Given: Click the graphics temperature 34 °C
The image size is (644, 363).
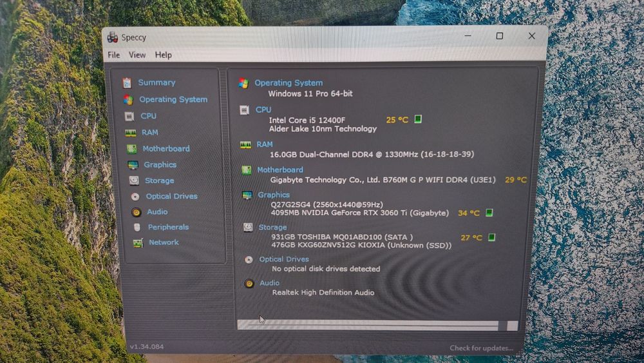Looking at the screenshot, I should click(469, 213).
